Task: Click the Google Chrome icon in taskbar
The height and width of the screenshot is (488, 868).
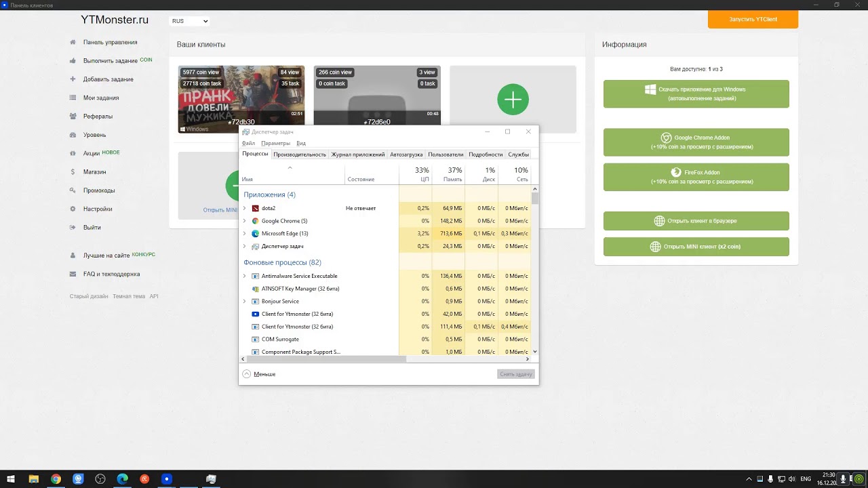Action: (56, 479)
